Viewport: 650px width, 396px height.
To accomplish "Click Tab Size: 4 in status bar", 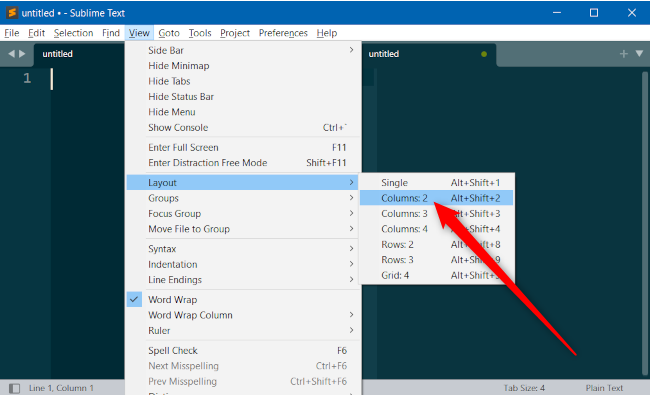I will [524, 388].
